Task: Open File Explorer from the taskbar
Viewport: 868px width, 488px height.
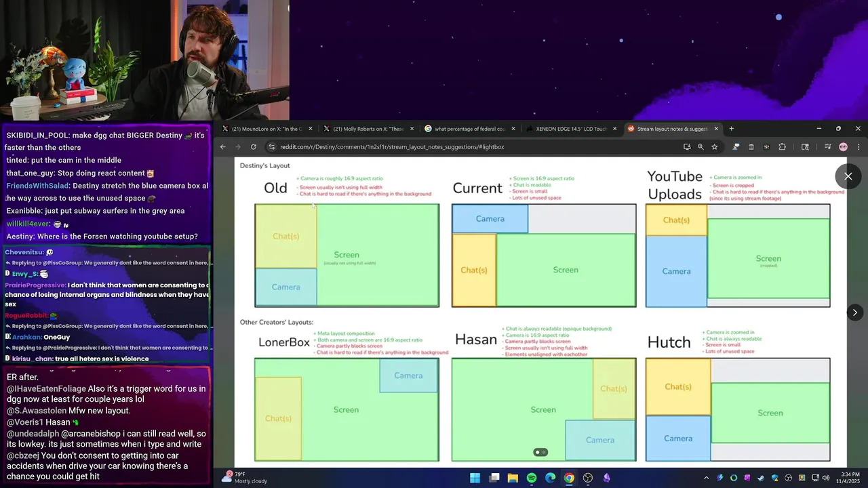Action: [513, 478]
